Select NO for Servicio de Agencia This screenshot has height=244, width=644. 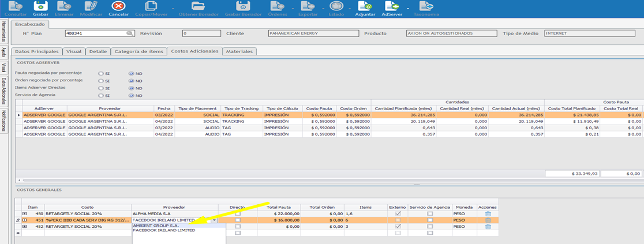tap(131, 96)
